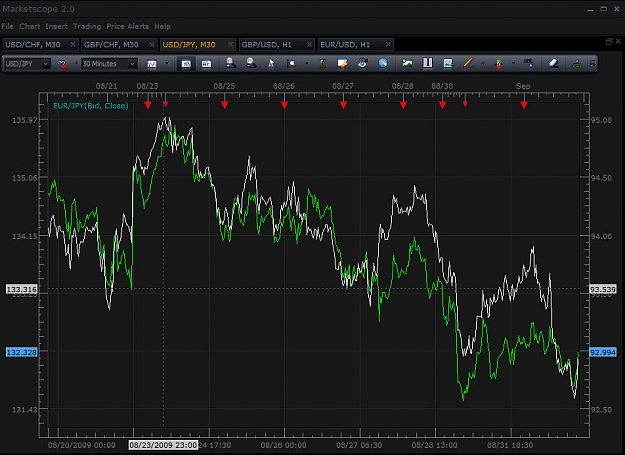Select the orange line drawing tool

tap(468, 63)
